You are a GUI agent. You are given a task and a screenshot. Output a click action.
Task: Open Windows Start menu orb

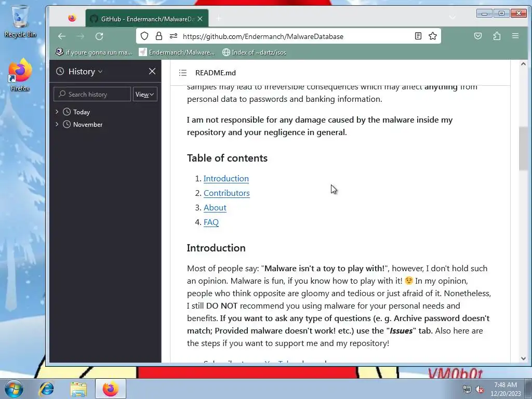14,389
